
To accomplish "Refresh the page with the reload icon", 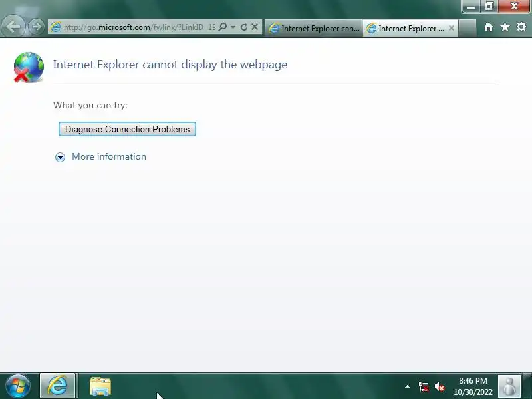I will pyautogui.click(x=243, y=27).
